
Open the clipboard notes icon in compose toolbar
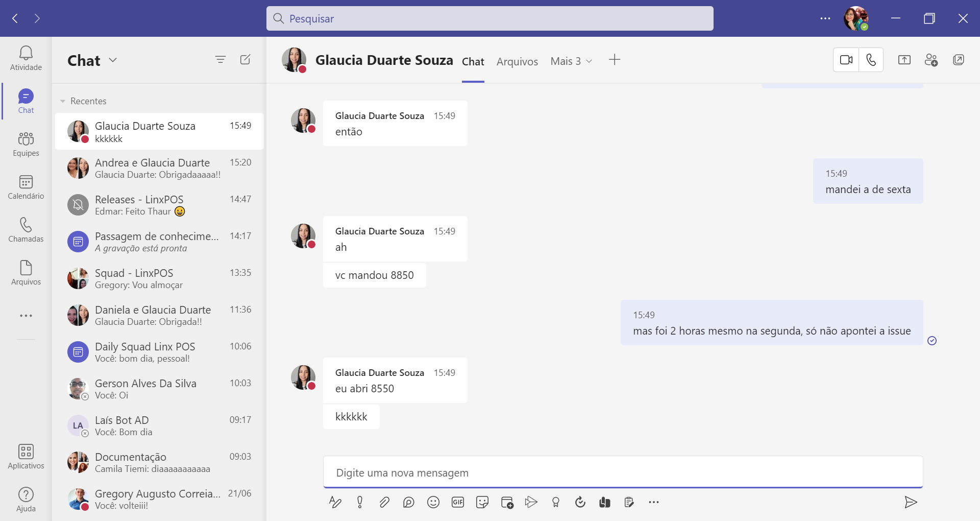[x=629, y=503]
